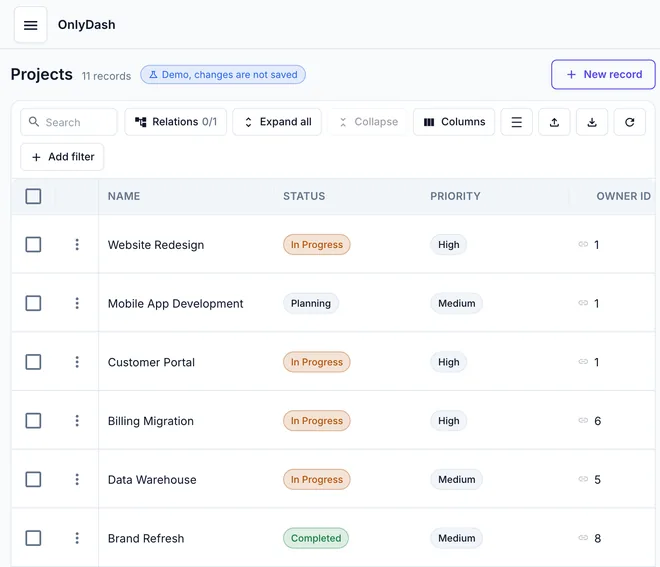660x567 pixels.
Task: Sort by the STATUS column header
Action: [x=304, y=196]
